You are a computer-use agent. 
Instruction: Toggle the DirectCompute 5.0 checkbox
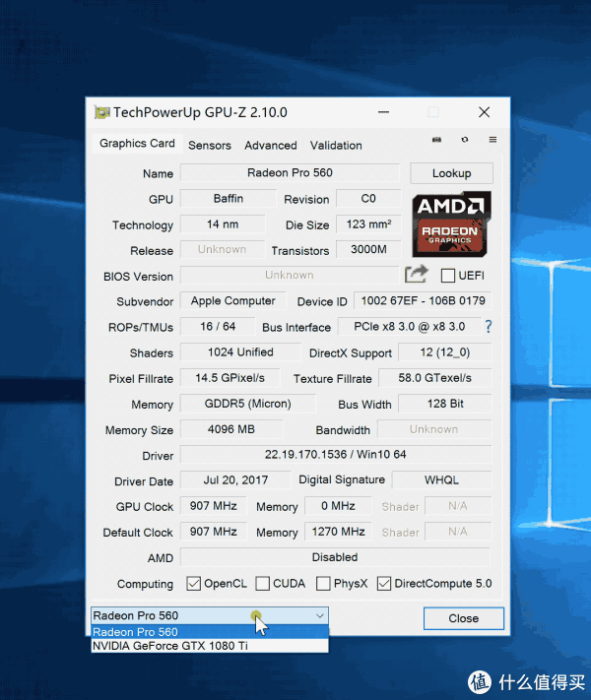(x=384, y=584)
